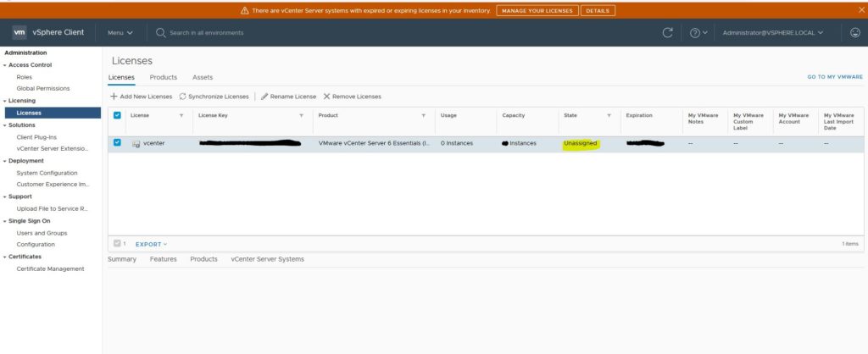Open the Menu dropdown
The height and width of the screenshot is (354, 868).
(x=120, y=33)
